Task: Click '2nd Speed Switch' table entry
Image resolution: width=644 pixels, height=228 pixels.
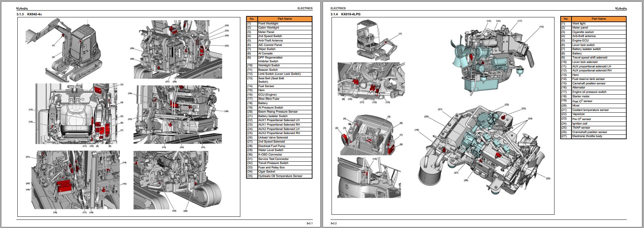Action: (x=279, y=36)
